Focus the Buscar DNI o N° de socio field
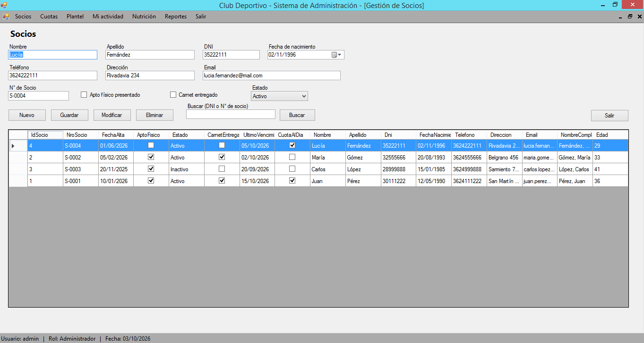The image size is (644, 343). (x=231, y=114)
